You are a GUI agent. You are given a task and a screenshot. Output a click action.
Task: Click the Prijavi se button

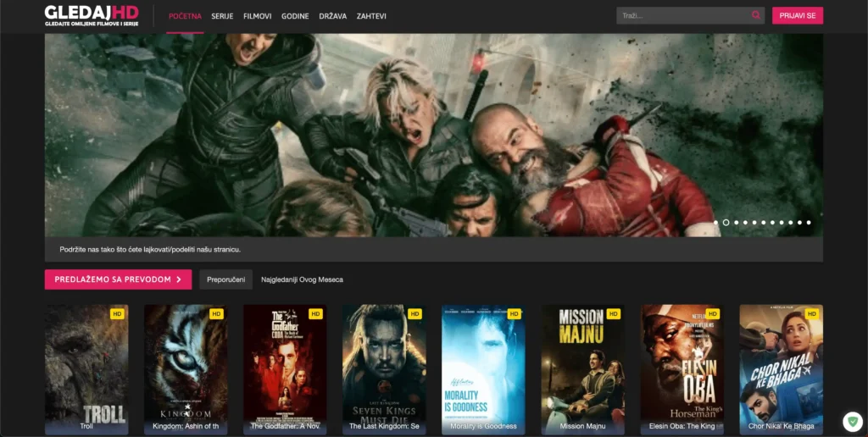coord(797,15)
